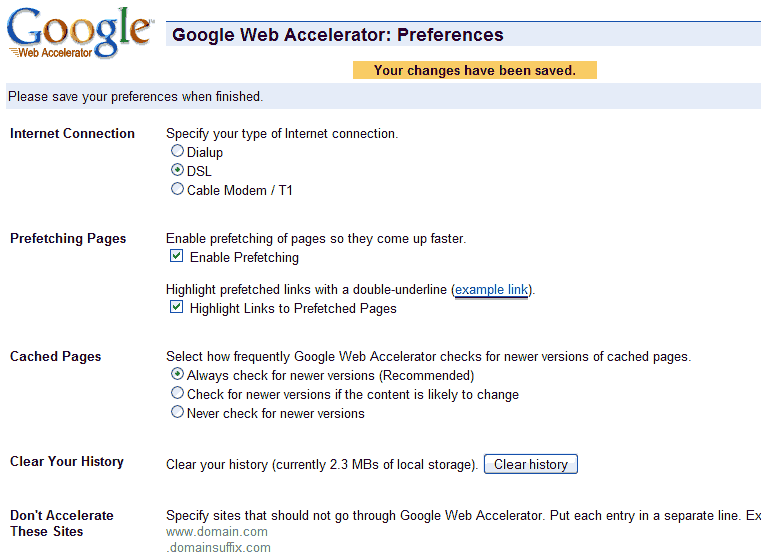Select Cable Modem / T1 connection
The height and width of the screenshot is (557, 761).
coord(177,189)
